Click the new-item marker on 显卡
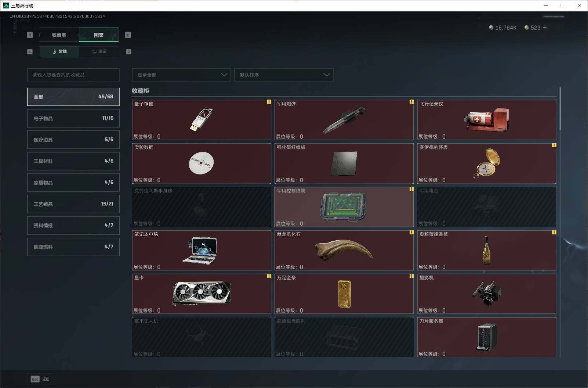Screen dimensions: 588x388 tap(269, 276)
